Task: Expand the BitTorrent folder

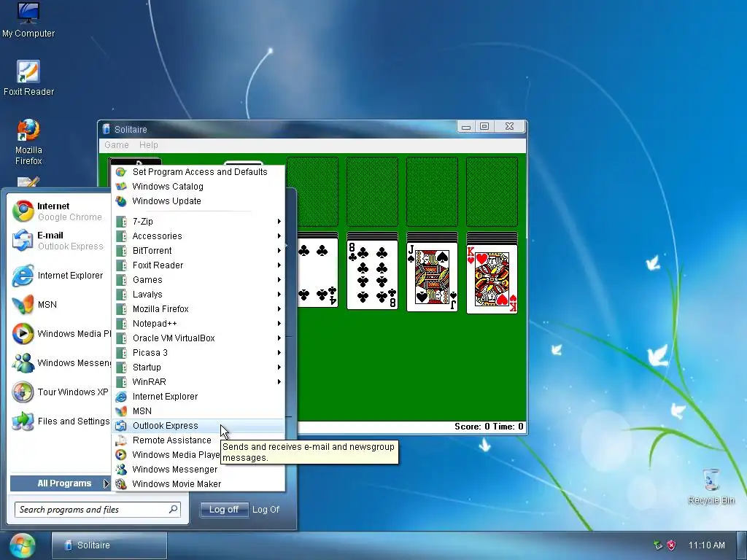Action: (x=198, y=251)
